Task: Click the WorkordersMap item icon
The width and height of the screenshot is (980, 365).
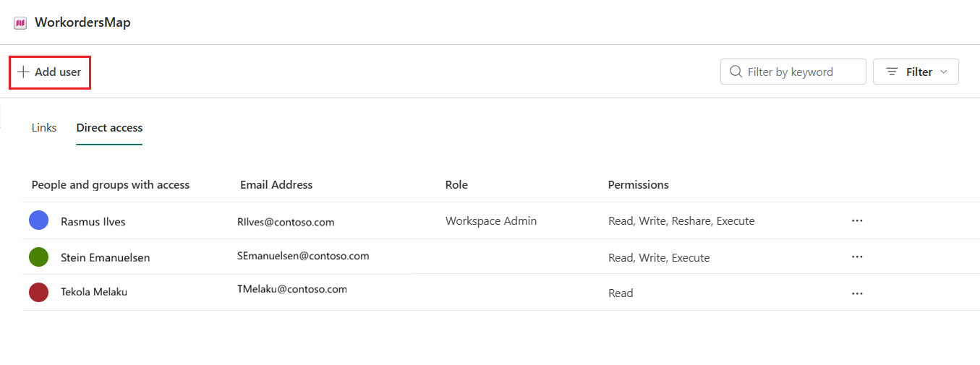Action: [20, 23]
